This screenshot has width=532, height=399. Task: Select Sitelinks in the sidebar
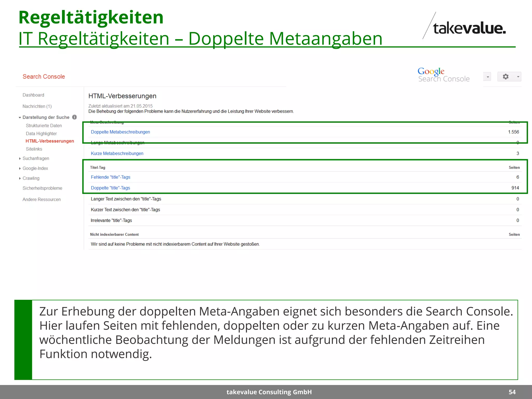pos(34,149)
